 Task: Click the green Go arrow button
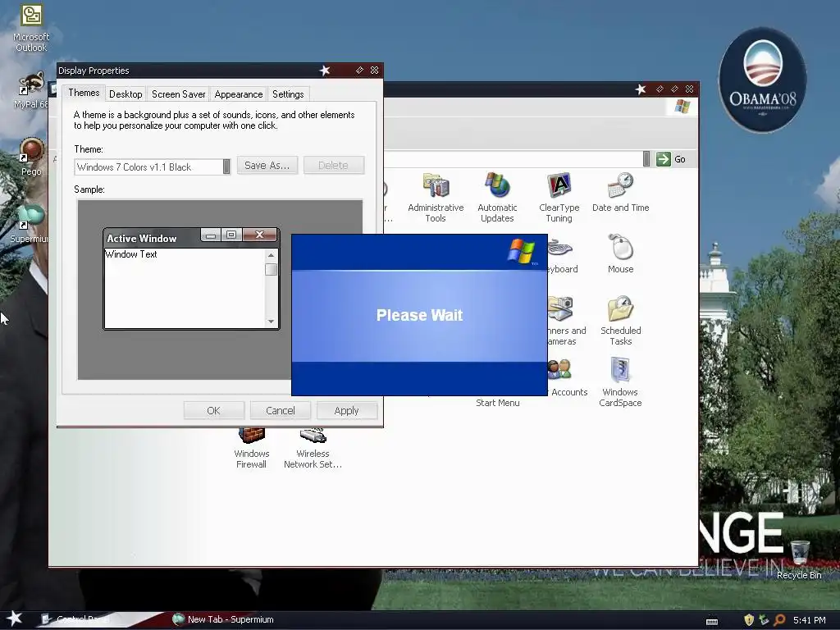pos(663,159)
